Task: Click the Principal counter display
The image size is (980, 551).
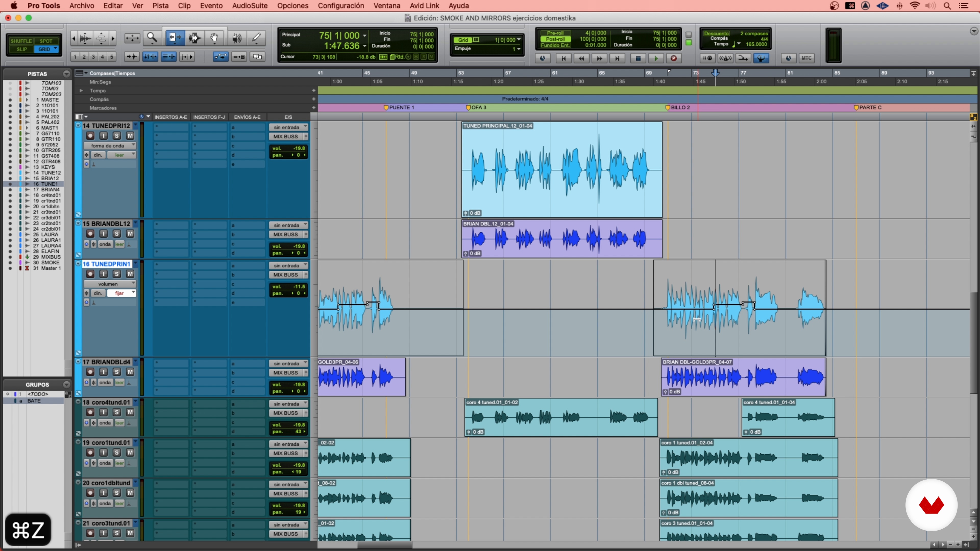Action: 340,35
